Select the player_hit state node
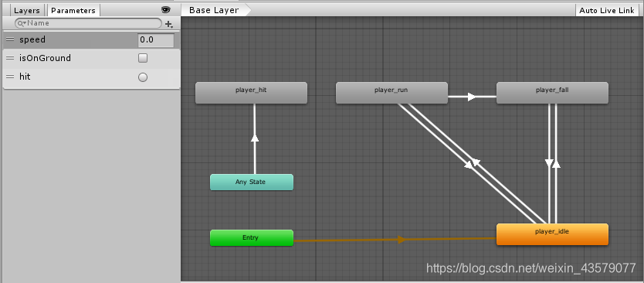 pyautogui.click(x=251, y=93)
